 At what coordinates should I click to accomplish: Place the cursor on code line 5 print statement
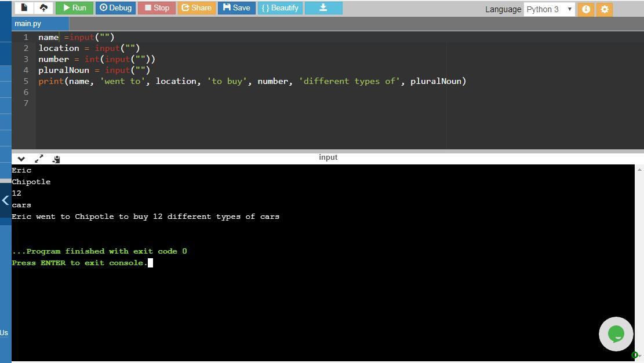(252, 81)
